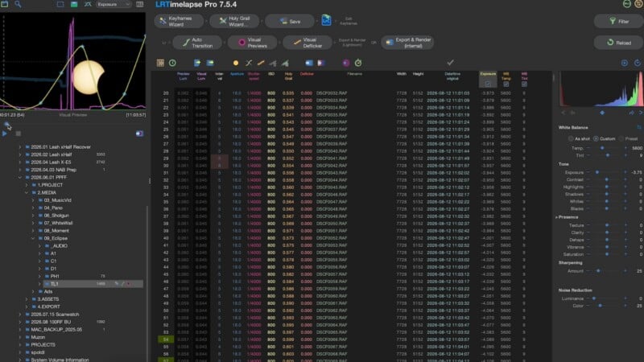Select the Custom white balance option

click(x=596, y=138)
